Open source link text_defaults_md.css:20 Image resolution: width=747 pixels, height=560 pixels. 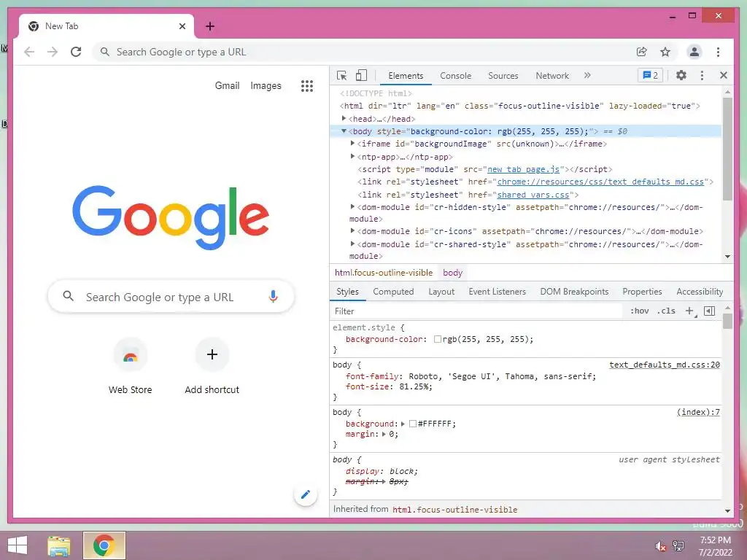point(665,365)
